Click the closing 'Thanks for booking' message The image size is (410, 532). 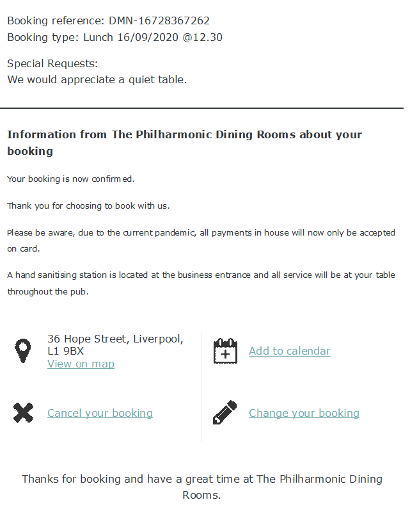pos(201,487)
